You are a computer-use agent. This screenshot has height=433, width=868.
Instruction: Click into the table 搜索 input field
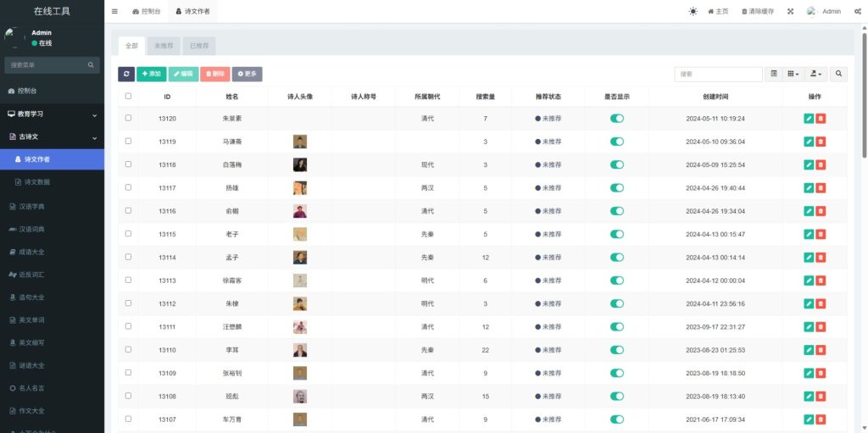click(x=718, y=75)
